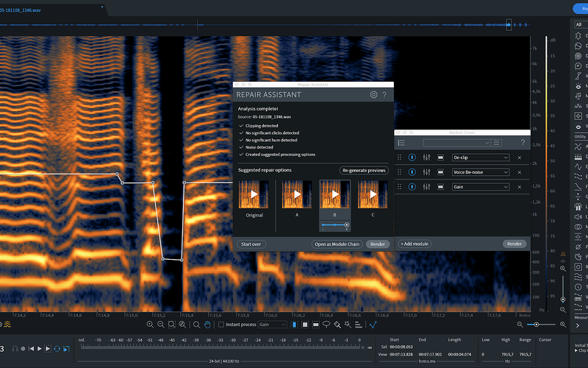The height and width of the screenshot is (368, 588).
Task: Click the De-clip row selection-mode icon
Action: click(440, 158)
